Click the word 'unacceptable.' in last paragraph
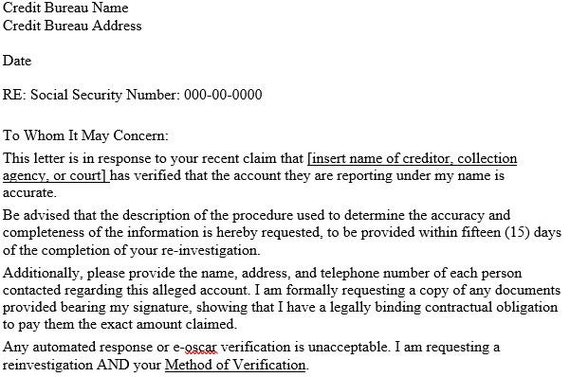570x377 pixels. point(349,347)
